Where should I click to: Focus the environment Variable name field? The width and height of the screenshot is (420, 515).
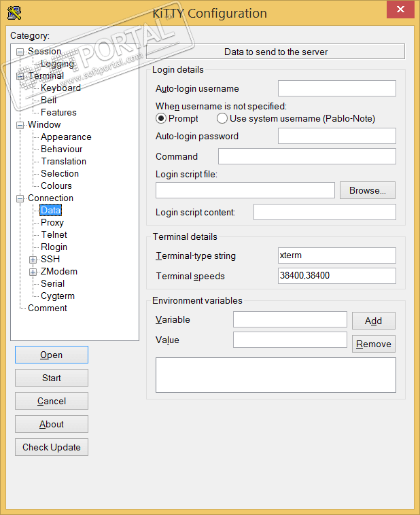click(290, 319)
